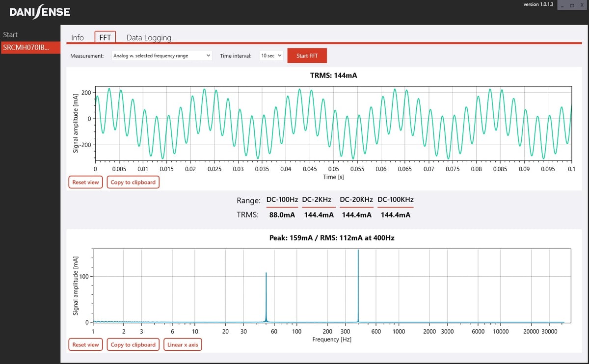Copy the waveform chart to clipboard
This screenshot has height=364, width=589.
tap(133, 182)
